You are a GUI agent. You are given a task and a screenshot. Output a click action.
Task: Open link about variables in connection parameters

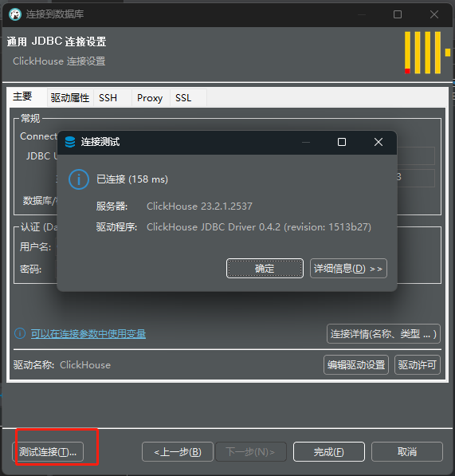tap(88, 334)
